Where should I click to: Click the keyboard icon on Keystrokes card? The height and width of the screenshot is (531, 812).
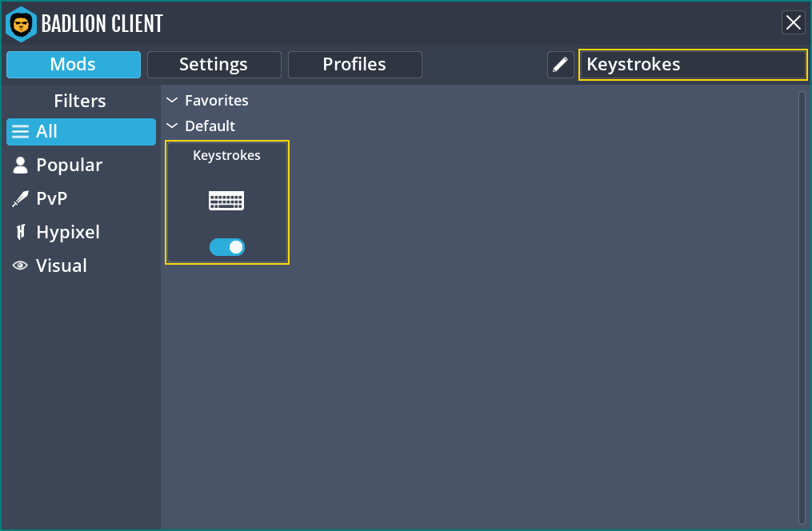click(226, 200)
